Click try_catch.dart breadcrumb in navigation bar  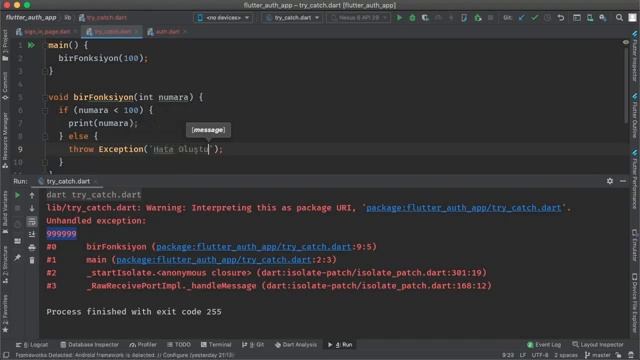(103, 18)
